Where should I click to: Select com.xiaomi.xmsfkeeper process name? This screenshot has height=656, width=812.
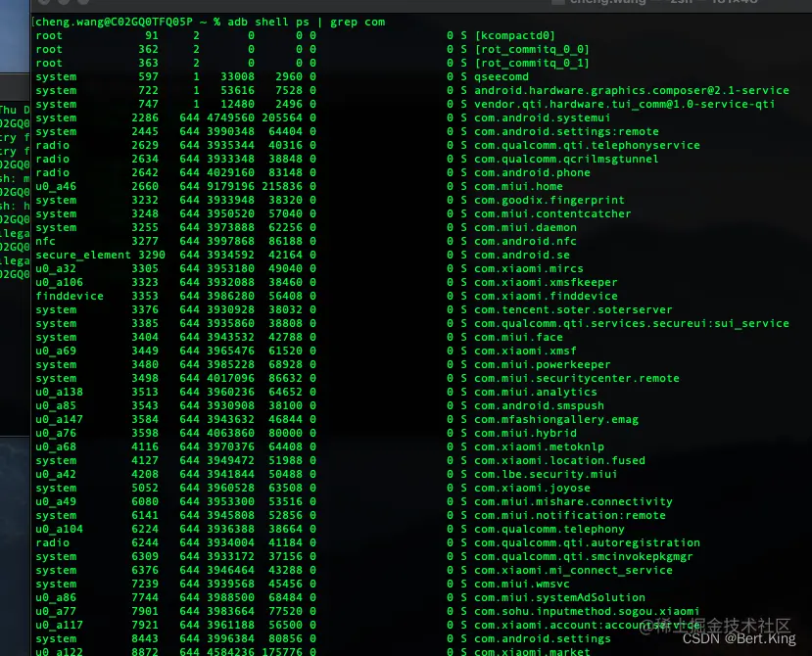[x=546, y=283]
